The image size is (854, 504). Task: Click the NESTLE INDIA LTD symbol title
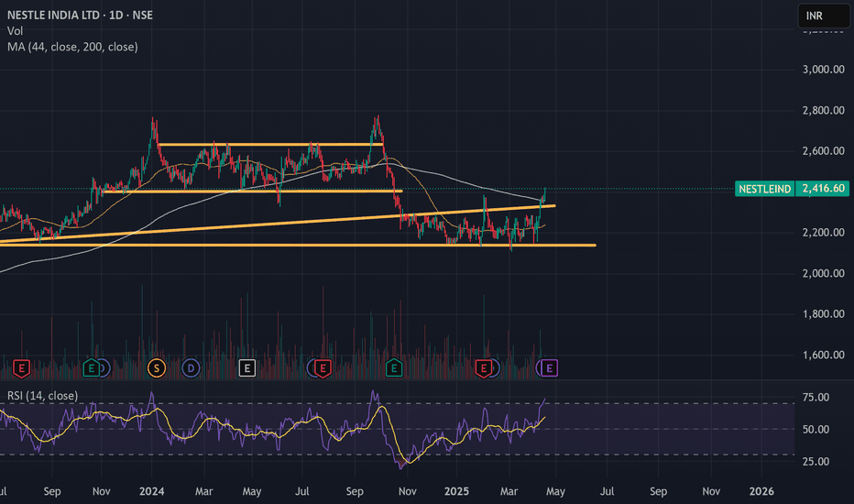(x=80, y=16)
